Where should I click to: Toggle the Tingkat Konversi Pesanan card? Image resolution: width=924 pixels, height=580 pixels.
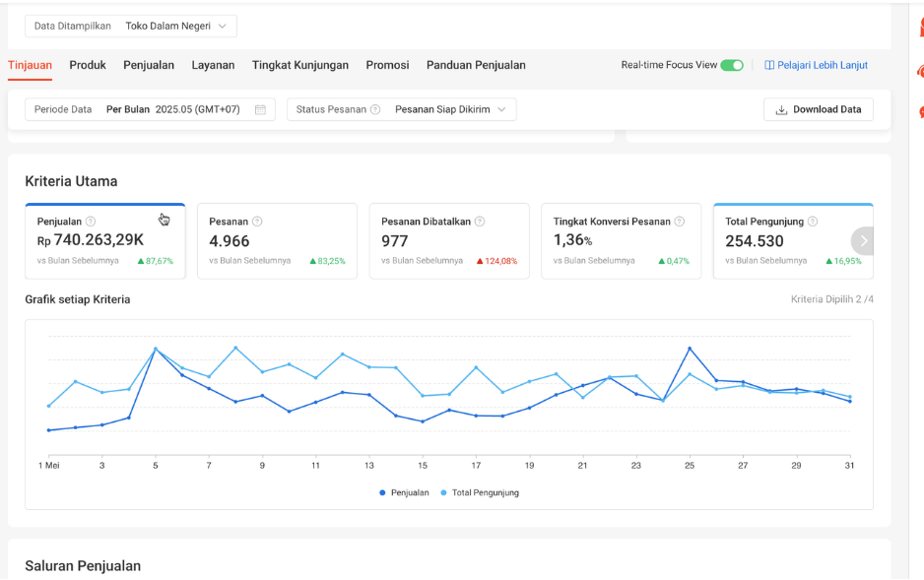tap(622, 241)
